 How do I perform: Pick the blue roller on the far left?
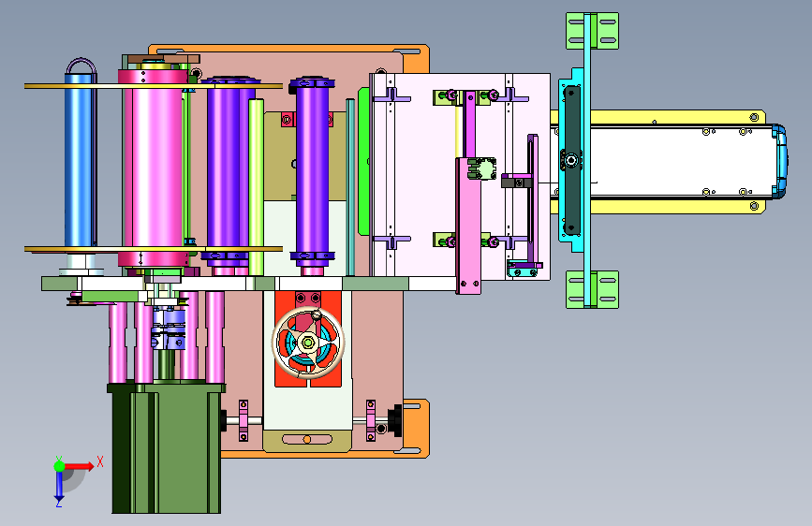(80, 160)
